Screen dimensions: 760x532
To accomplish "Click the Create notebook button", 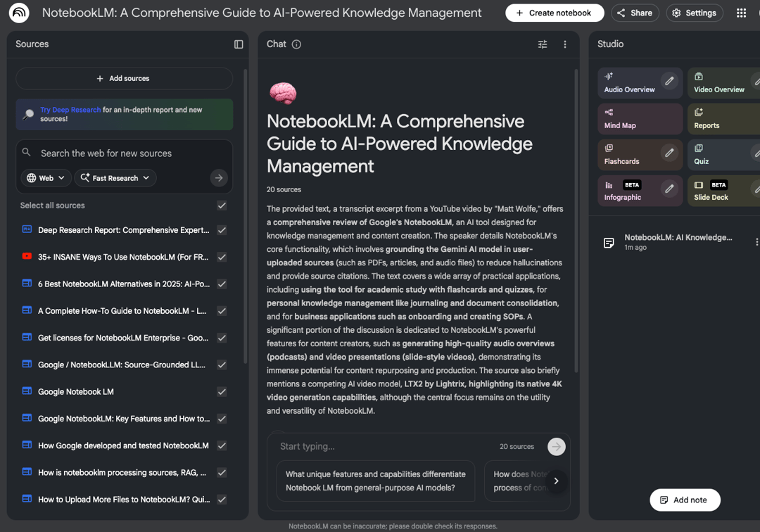I will (x=555, y=13).
